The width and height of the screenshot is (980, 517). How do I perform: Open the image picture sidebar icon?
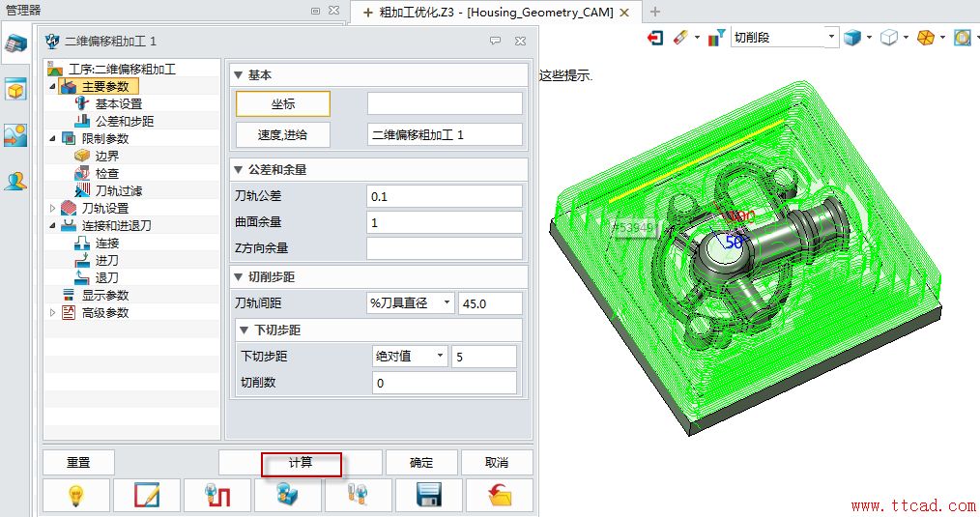click(15, 135)
